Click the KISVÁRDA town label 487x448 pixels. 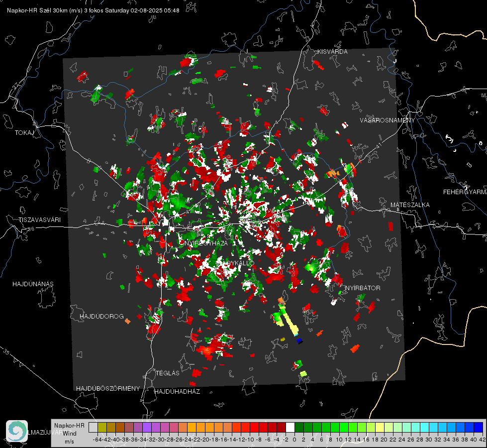(332, 52)
